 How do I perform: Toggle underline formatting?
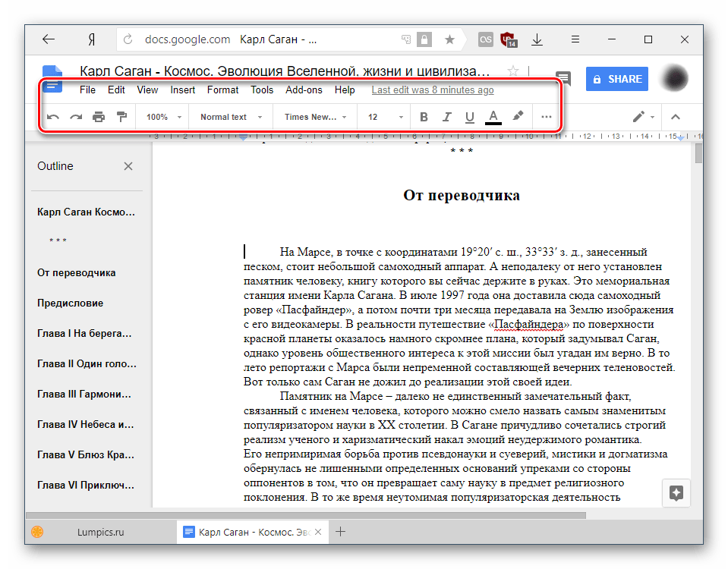(469, 117)
